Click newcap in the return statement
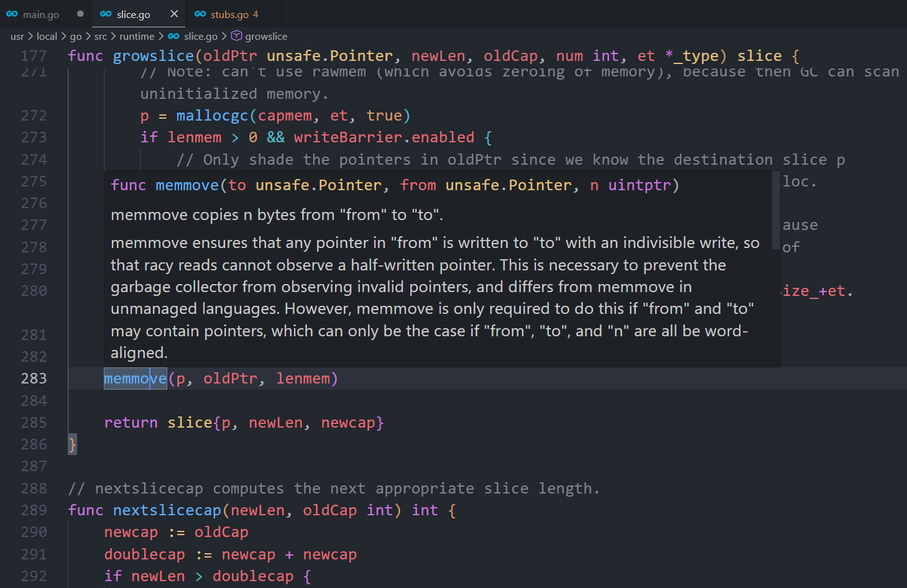The image size is (907, 588). [348, 423]
